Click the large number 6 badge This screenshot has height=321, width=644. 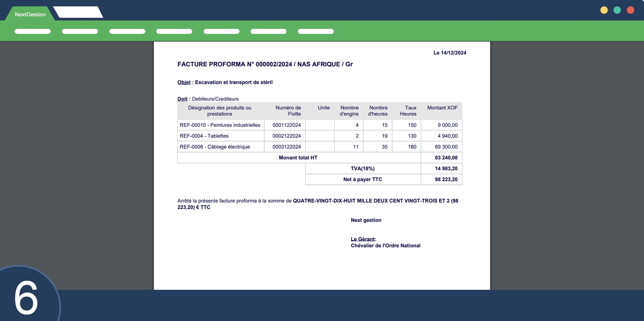pos(26,298)
